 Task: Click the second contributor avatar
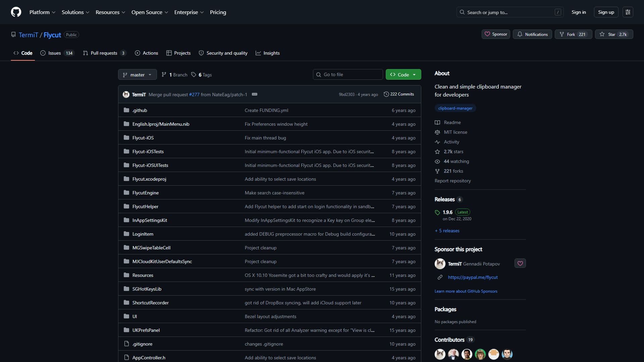(453, 354)
